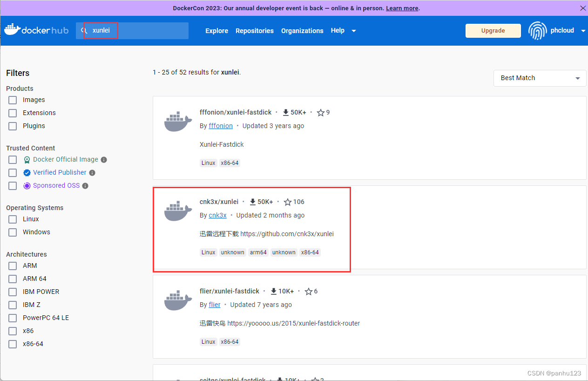Screen dimensions: 588x381
Task: Open Repositories in the navbar
Action: click(255, 31)
